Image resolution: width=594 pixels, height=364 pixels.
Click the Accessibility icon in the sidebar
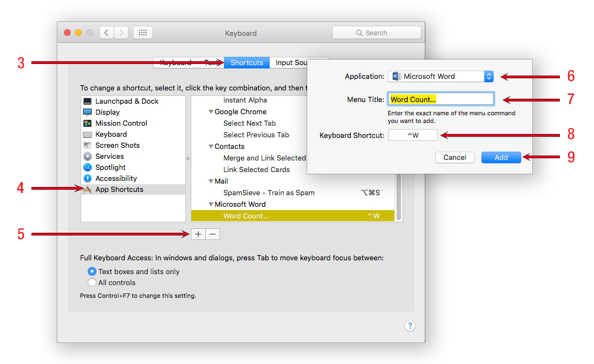88,178
